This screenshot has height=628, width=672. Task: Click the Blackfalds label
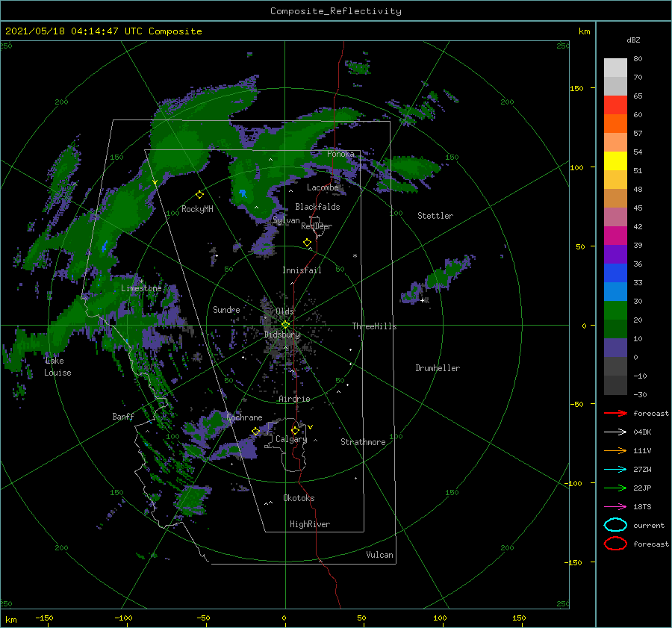(x=317, y=207)
